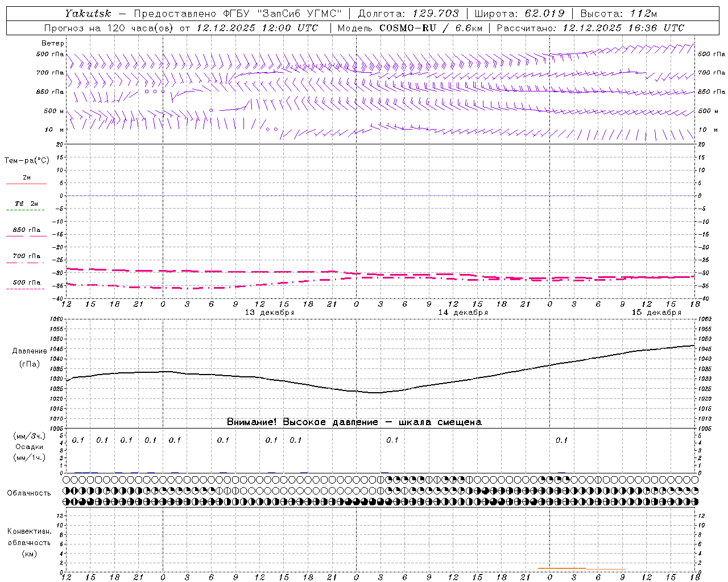The width and height of the screenshot is (728, 582).
Task: Click the 850 гПа wind level label on right
Action: coord(712,92)
